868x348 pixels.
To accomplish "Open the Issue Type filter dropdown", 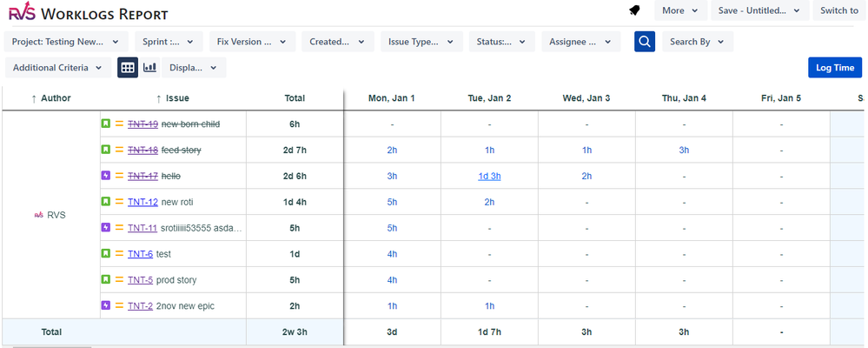I will point(421,42).
